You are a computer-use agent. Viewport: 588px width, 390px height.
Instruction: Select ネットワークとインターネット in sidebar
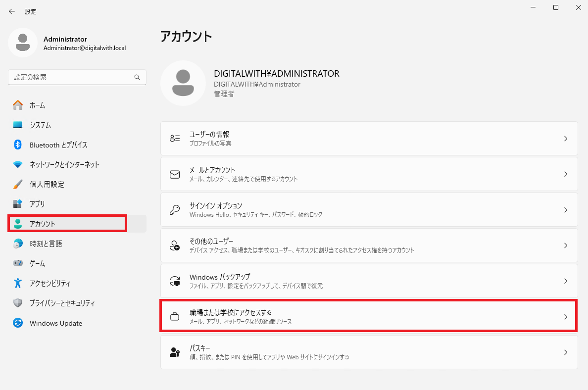pyautogui.click(x=77, y=165)
